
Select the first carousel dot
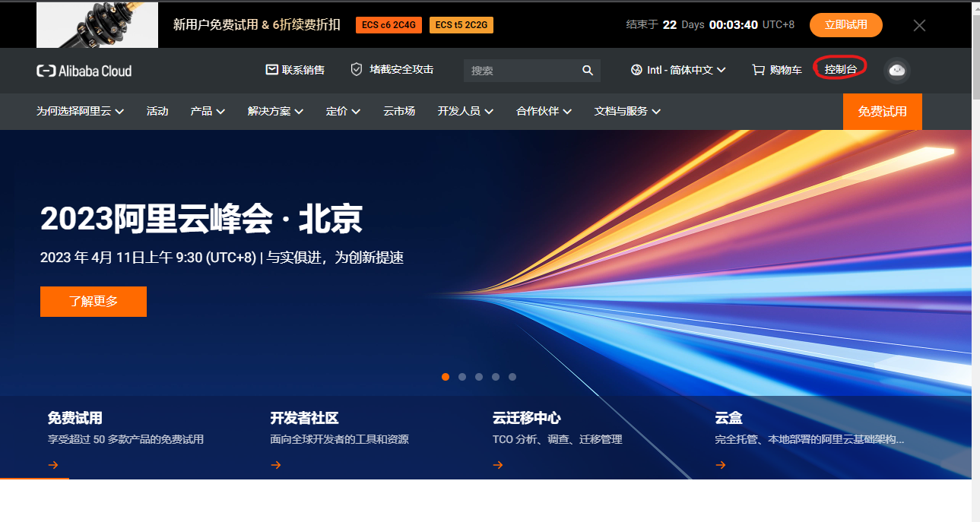point(446,377)
